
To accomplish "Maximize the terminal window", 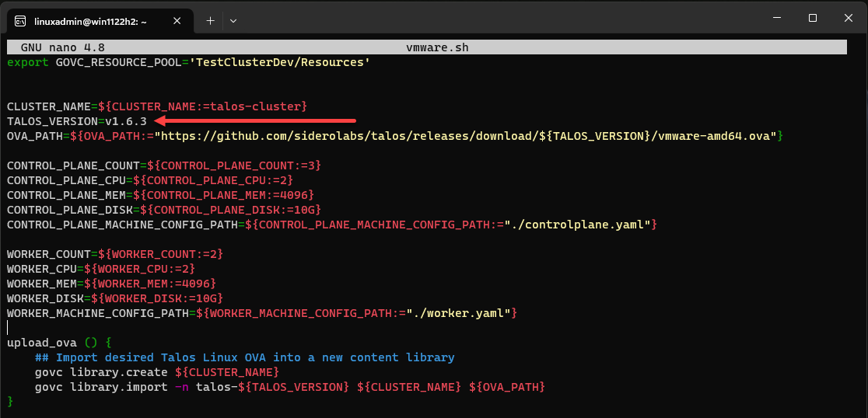I will [x=812, y=18].
